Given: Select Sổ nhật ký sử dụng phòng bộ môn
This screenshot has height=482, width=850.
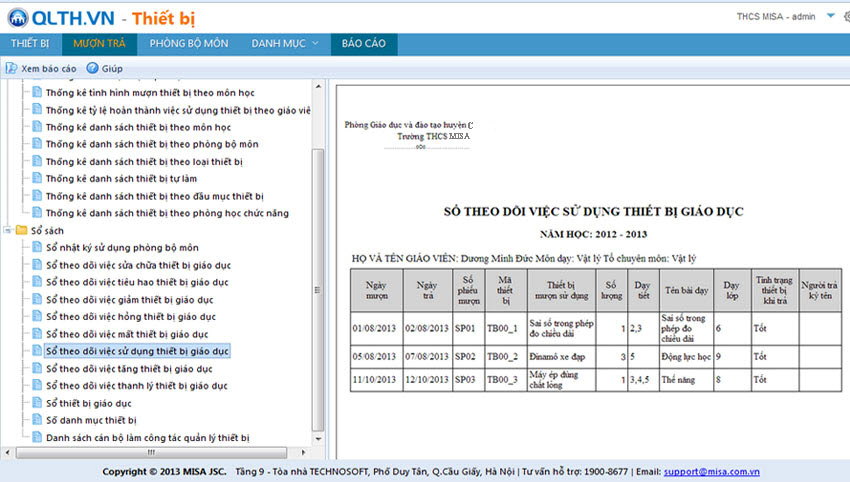Looking at the screenshot, I should pyautogui.click(x=122, y=247).
